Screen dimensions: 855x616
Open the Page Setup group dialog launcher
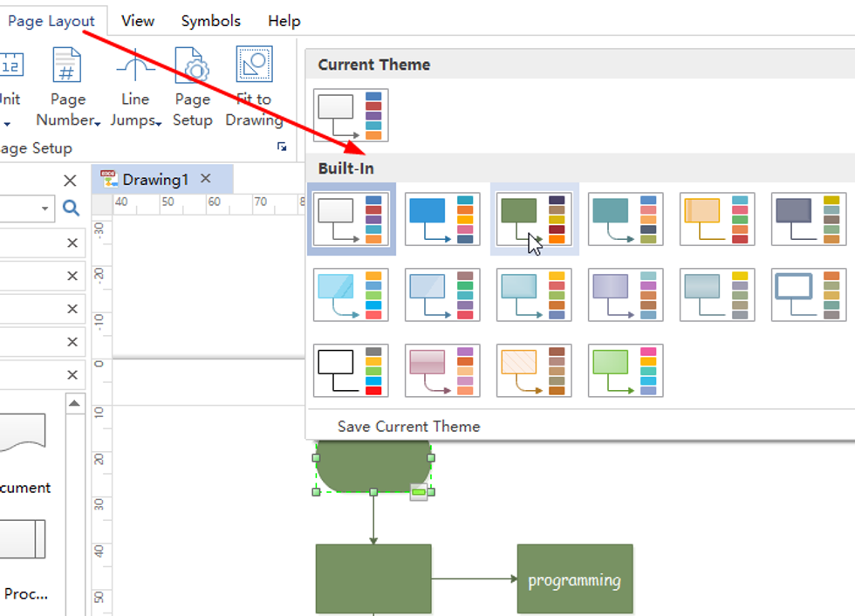point(281,147)
